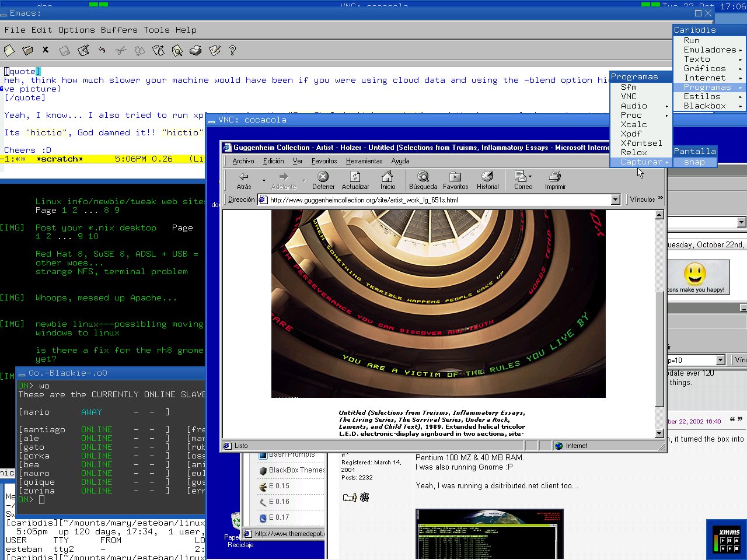Select Xfontsel in the Programas menu

click(x=641, y=143)
